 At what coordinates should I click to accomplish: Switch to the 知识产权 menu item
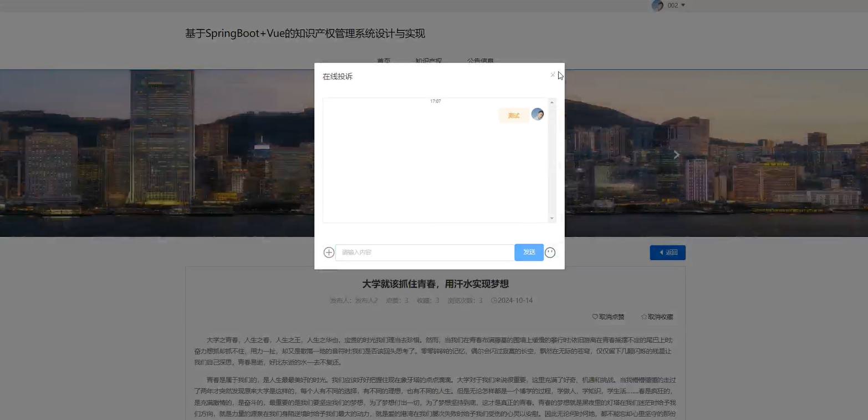tap(428, 62)
